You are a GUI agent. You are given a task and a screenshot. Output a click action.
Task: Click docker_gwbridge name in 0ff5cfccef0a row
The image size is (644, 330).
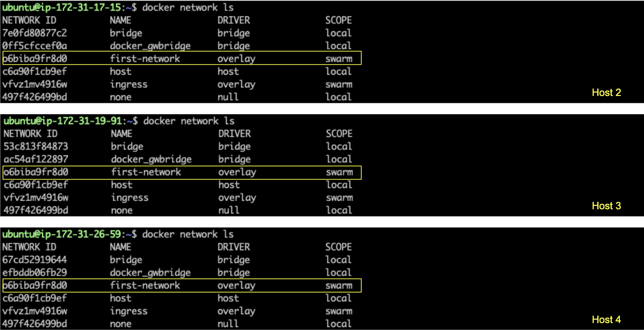(150, 46)
